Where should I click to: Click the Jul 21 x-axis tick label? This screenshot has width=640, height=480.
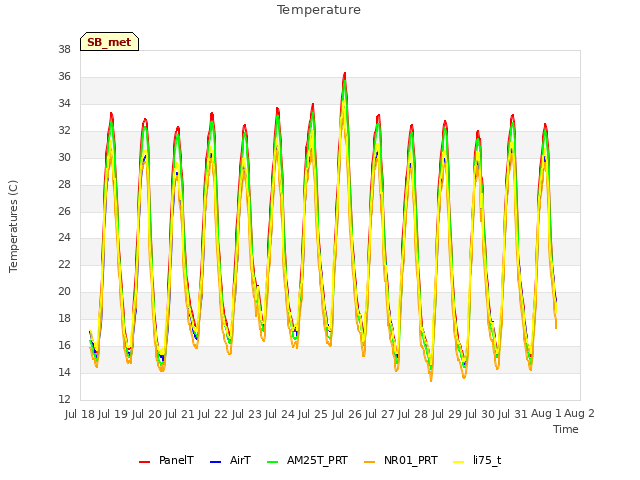click(180, 414)
